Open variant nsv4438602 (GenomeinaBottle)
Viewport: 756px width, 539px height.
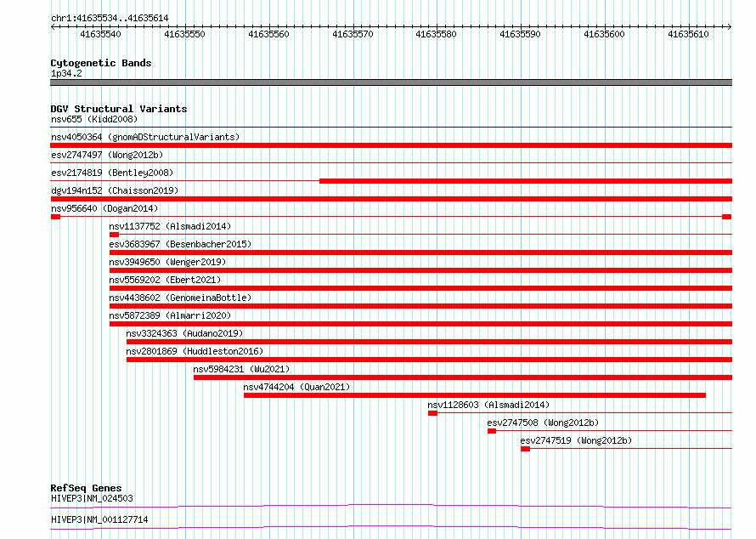180,298
